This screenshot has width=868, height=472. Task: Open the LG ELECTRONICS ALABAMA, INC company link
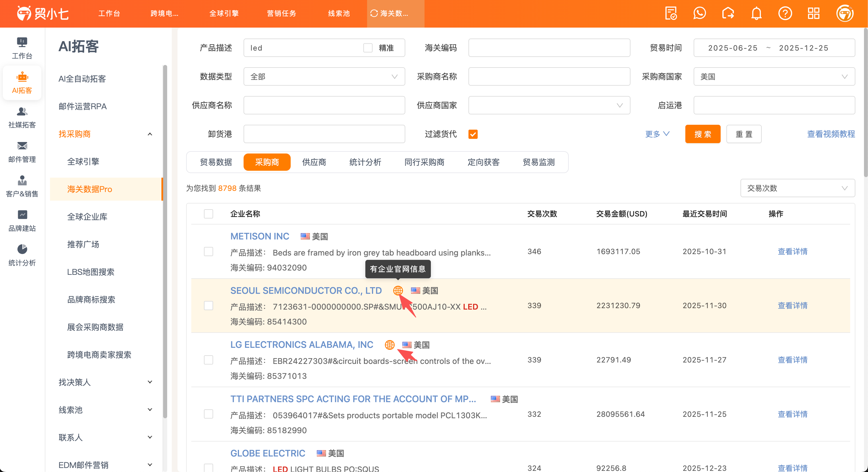tap(302, 345)
